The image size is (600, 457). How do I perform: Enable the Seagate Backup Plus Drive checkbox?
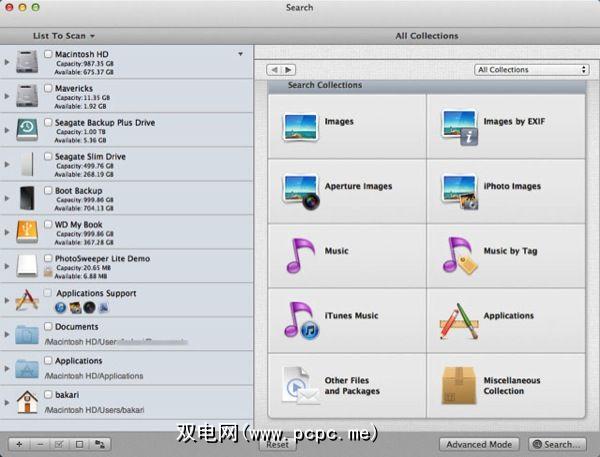[48, 122]
